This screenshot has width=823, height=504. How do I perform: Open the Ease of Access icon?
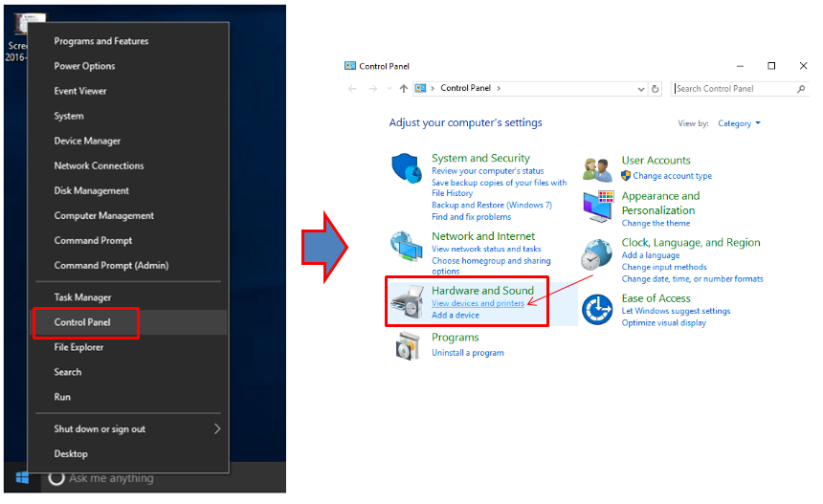click(x=597, y=310)
